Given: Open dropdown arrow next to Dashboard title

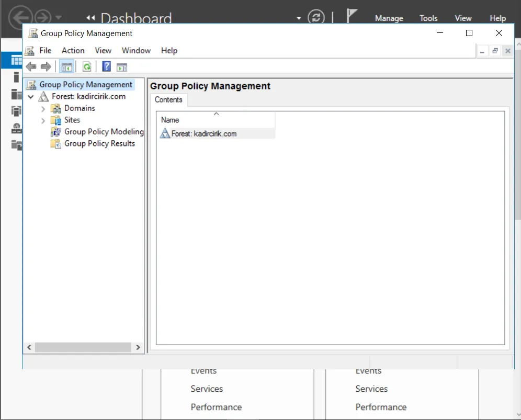Looking at the screenshot, I should [x=299, y=18].
